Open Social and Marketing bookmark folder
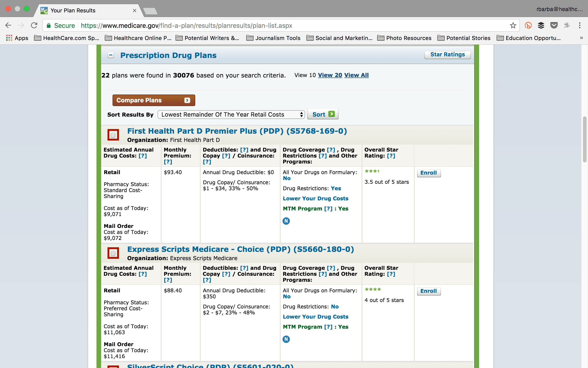 point(339,38)
